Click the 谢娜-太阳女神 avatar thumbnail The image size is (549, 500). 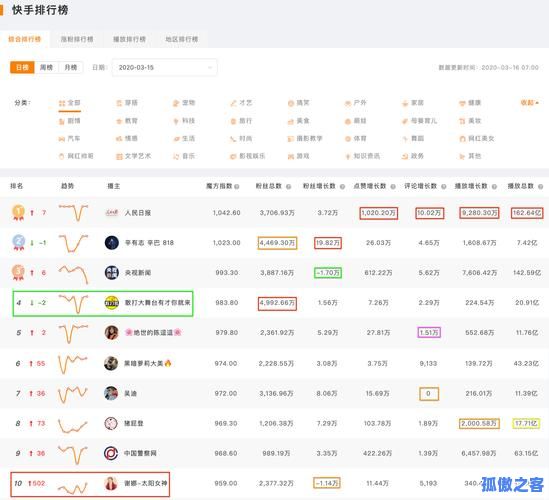click(x=111, y=483)
